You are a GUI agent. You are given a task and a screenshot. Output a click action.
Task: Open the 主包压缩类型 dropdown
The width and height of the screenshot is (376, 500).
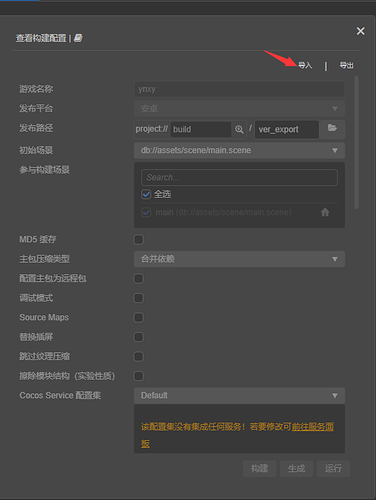coord(239,259)
